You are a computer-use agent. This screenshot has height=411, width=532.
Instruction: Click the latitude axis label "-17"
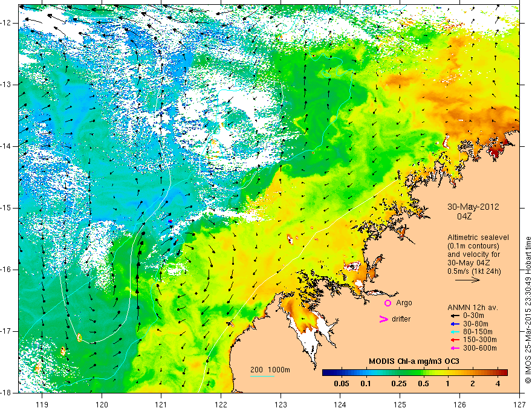coord(7,331)
